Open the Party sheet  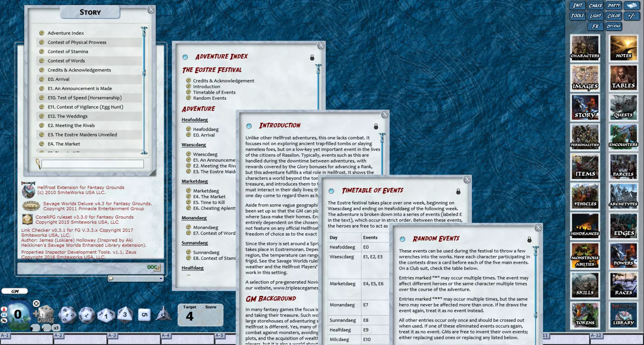point(614,6)
